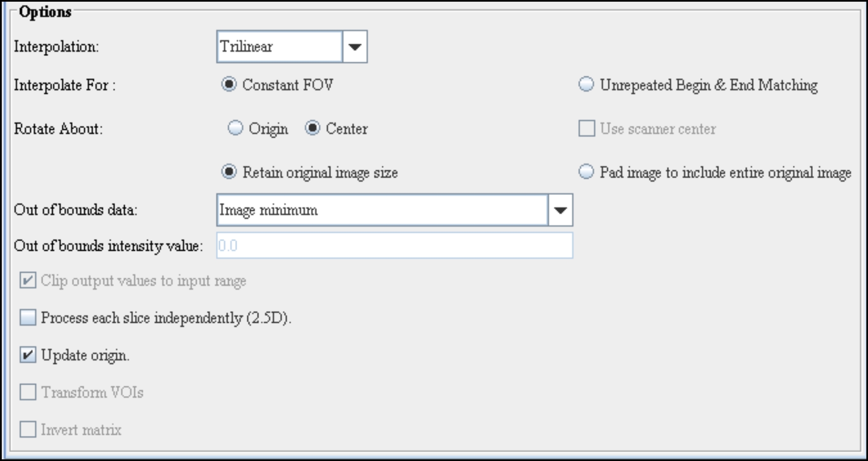Click the Image minimum combo box
Viewport: 868px width, 461px height.
(382, 210)
